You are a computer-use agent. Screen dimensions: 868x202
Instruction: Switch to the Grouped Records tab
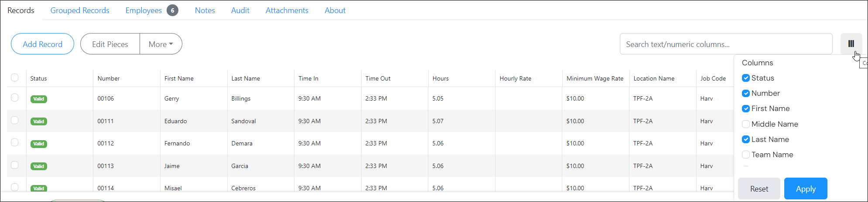[x=80, y=10]
